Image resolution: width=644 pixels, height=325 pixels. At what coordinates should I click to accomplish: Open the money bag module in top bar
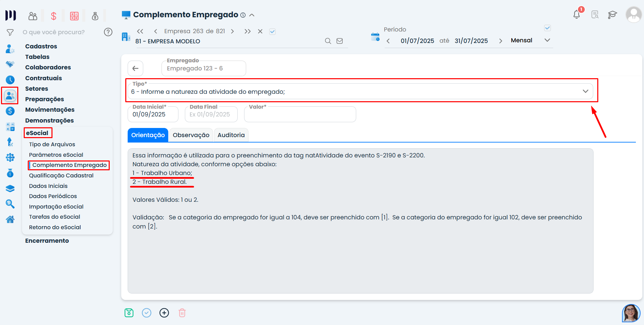pyautogui.click(x=95, y=16)
